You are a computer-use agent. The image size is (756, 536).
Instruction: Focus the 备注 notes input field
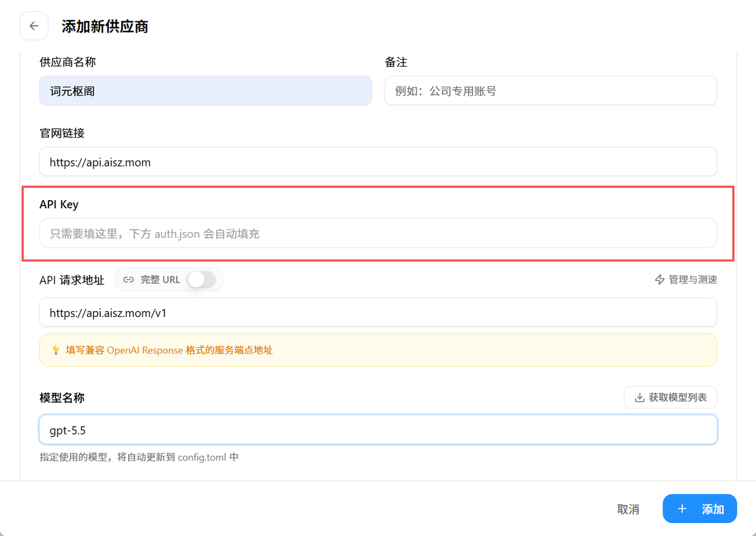pyautogui.click(x=550, y=91)
